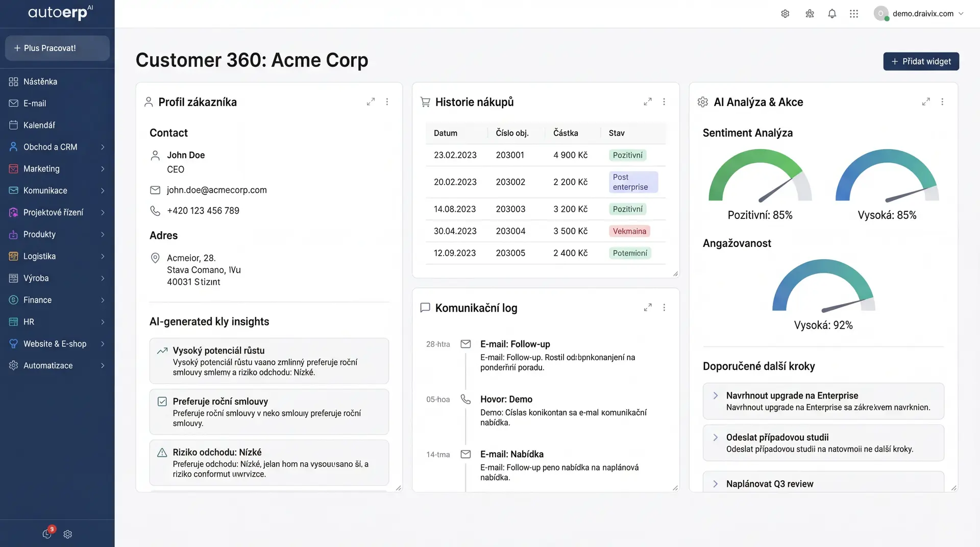Expand the Website & E-shop chevron
The height and width of the screenshot is (547, 980).
coord(103,344)
